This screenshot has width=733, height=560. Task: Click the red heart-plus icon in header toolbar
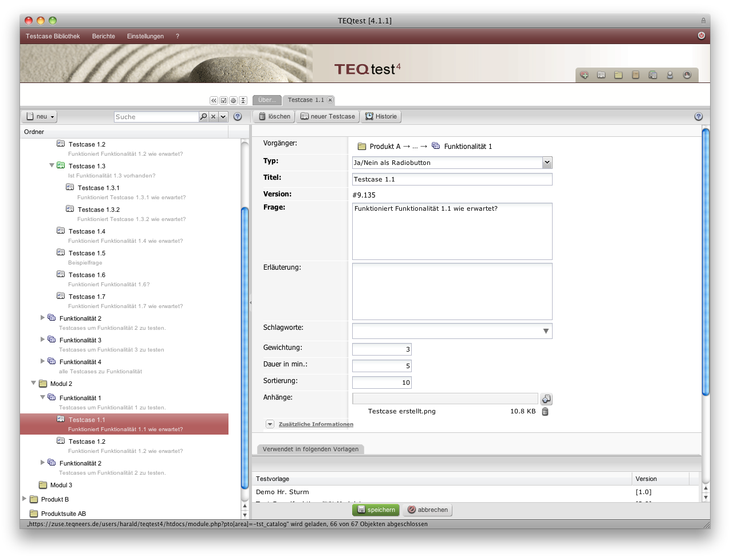tap(584, 75)
